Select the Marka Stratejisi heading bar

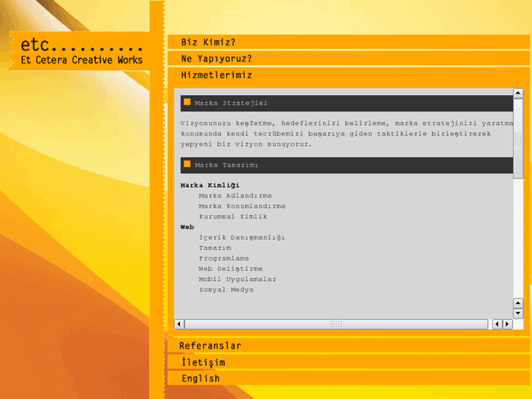pyautogui.click(x=347, y=103)
